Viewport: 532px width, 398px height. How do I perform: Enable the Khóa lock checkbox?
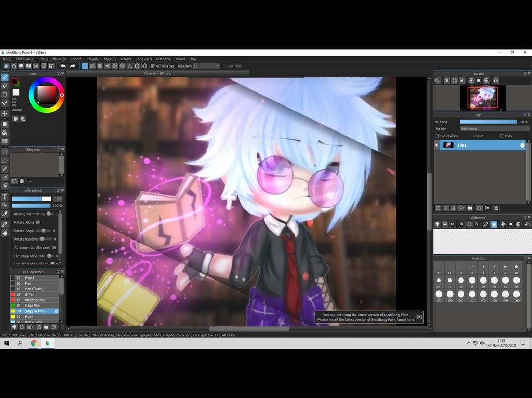pyautogui.click(x=502, y=136)
